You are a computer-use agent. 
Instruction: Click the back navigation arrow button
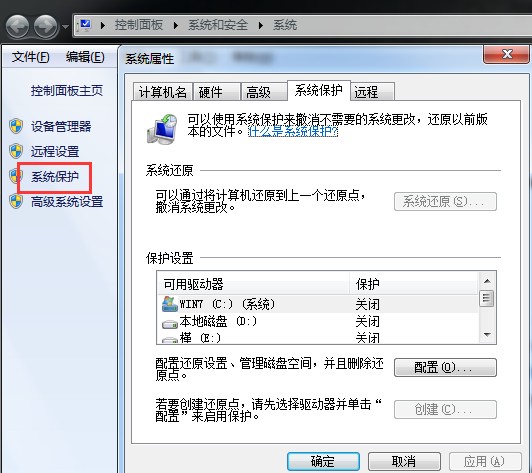pyautogui.click(x=17, y=26)
